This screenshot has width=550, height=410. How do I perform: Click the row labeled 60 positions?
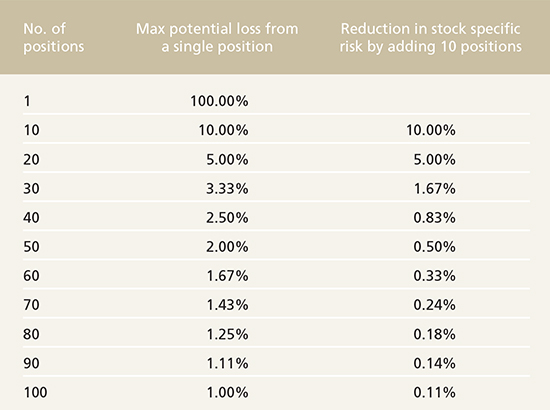276,276
